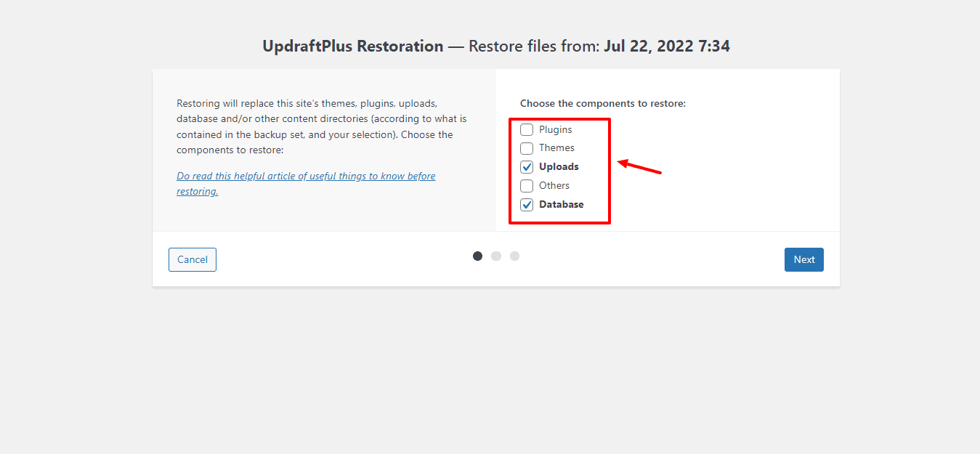Click the bold Database label

coord(562,205)
